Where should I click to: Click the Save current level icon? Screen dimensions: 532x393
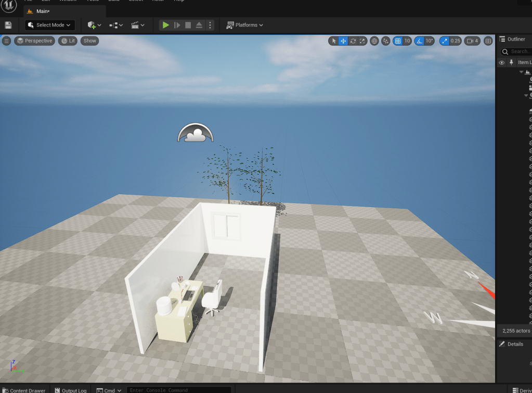(x=8, y=25)
